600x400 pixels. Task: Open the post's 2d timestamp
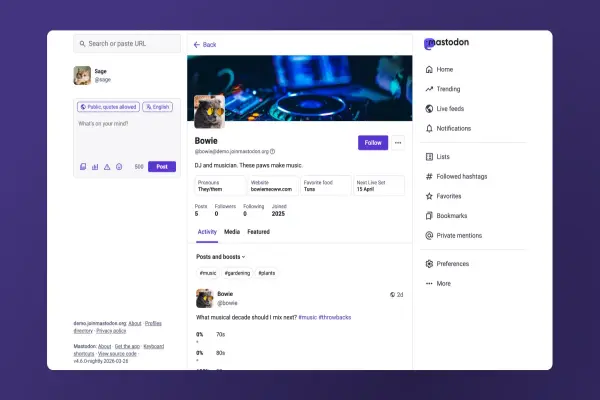click(x=400, y=295)
